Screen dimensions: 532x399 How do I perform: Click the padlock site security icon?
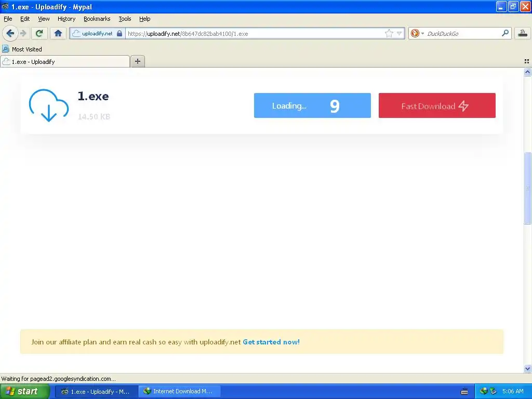(x=119, y=33)
